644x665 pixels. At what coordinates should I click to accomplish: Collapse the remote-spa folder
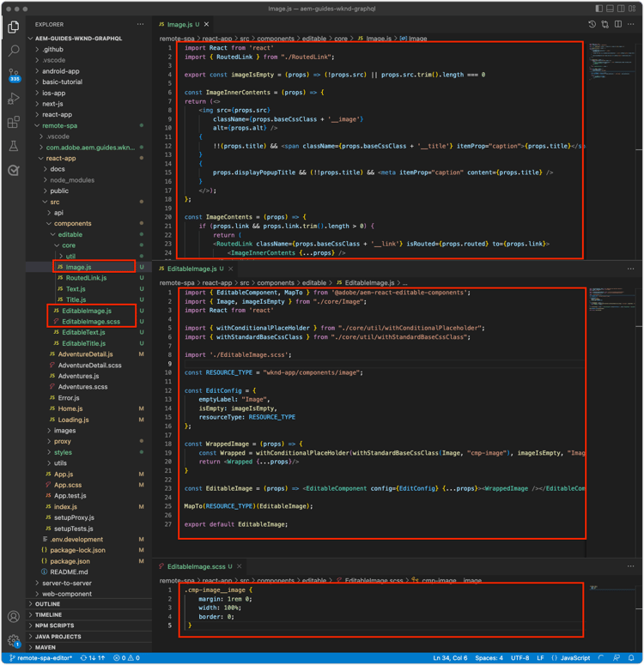coord(58,125)
